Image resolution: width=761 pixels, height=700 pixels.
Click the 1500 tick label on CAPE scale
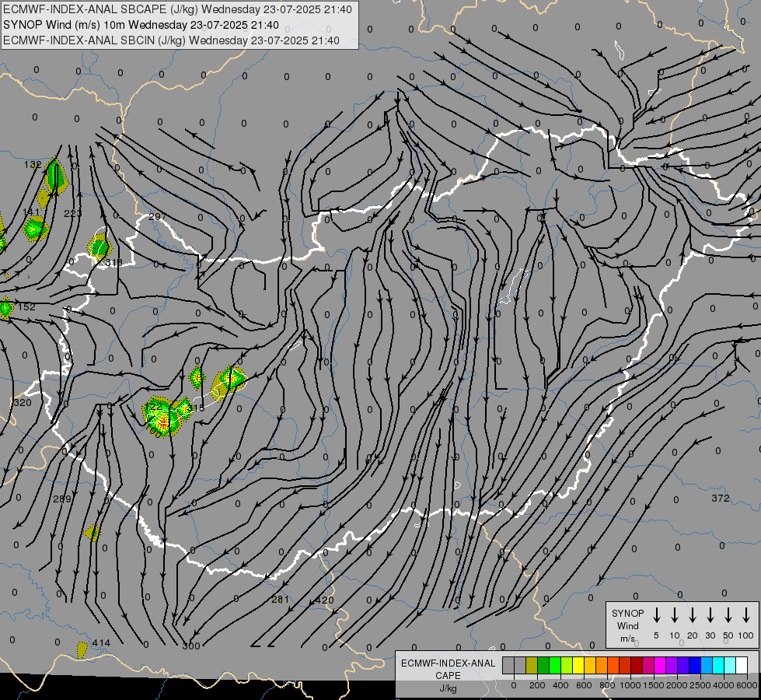654,685
